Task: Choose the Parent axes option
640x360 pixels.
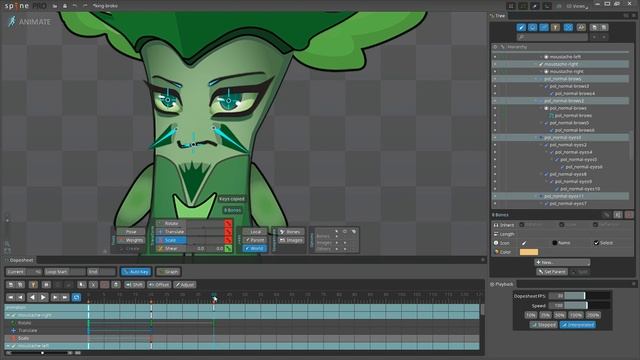Action: pos(255,240)
